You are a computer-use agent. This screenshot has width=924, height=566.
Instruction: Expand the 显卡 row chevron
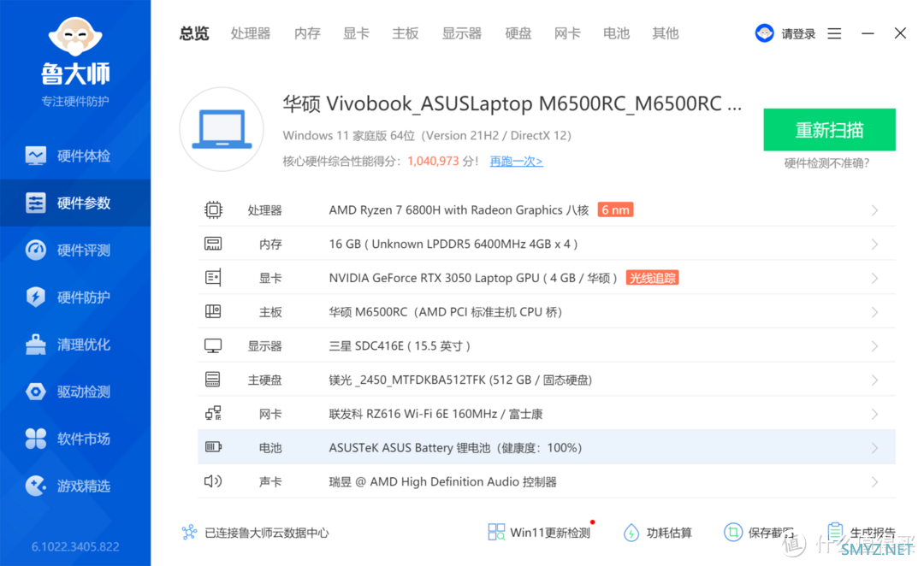pyautogui.click(x=874, y=278)
